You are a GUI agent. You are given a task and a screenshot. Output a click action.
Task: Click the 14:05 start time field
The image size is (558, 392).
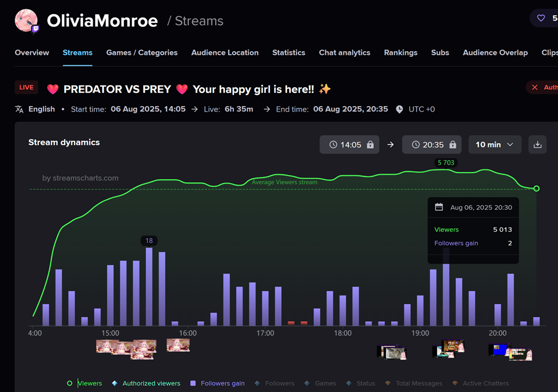pyautogui.click(x=349, y=144)
